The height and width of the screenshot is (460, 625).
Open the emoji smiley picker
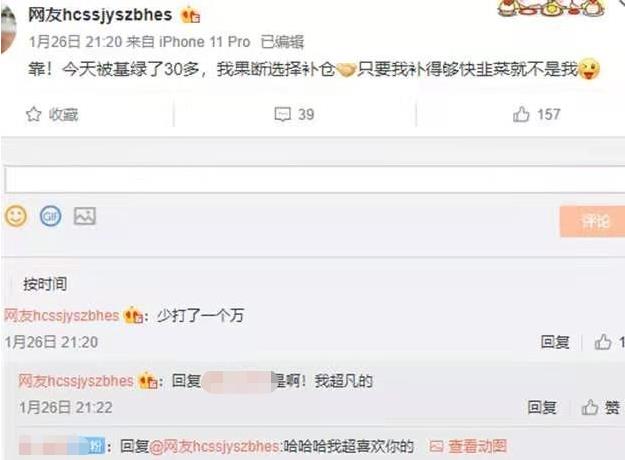pos(16,216)
